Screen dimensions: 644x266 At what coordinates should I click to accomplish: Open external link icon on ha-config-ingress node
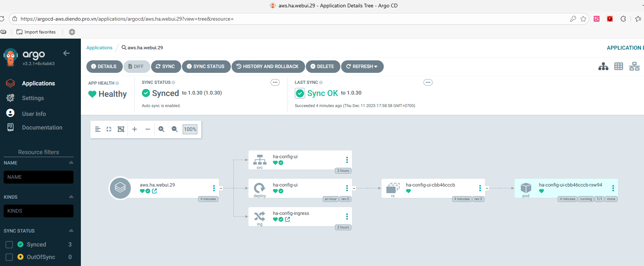(x=287, y=219)
